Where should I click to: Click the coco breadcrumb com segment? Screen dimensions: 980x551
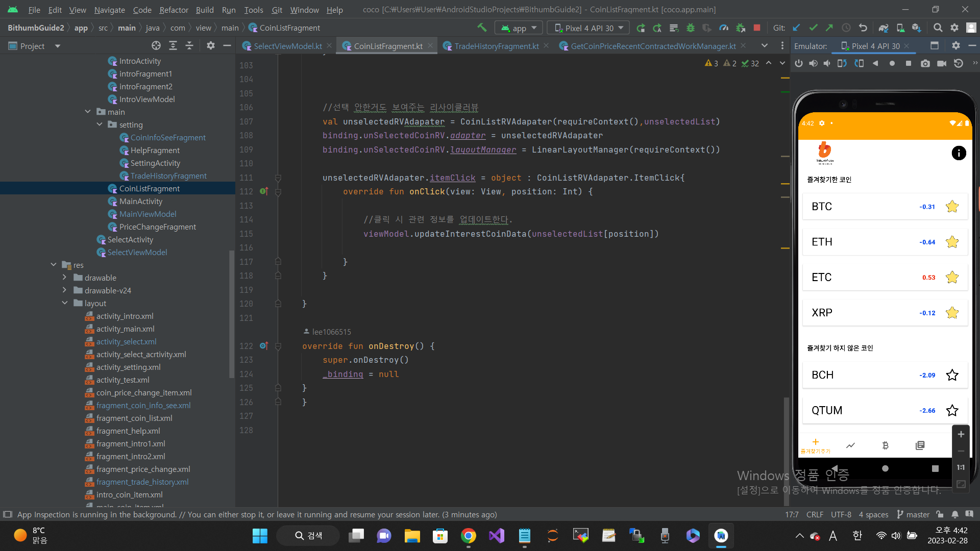(178, 28)
